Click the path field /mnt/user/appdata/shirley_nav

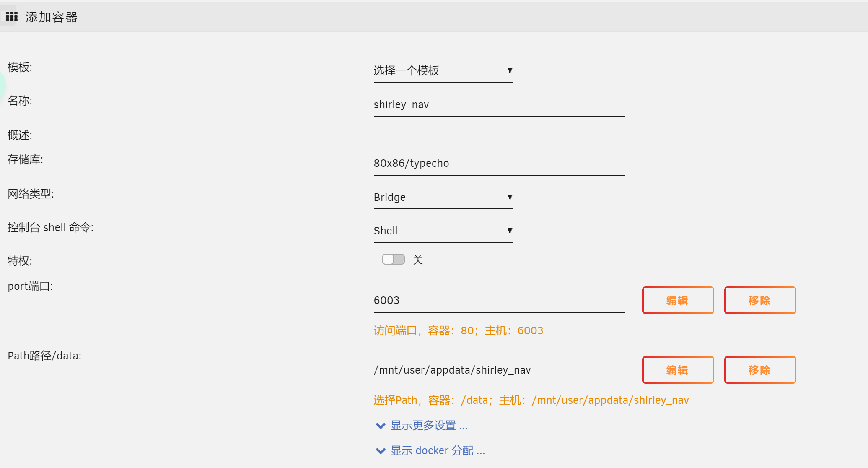coord(499,370)
